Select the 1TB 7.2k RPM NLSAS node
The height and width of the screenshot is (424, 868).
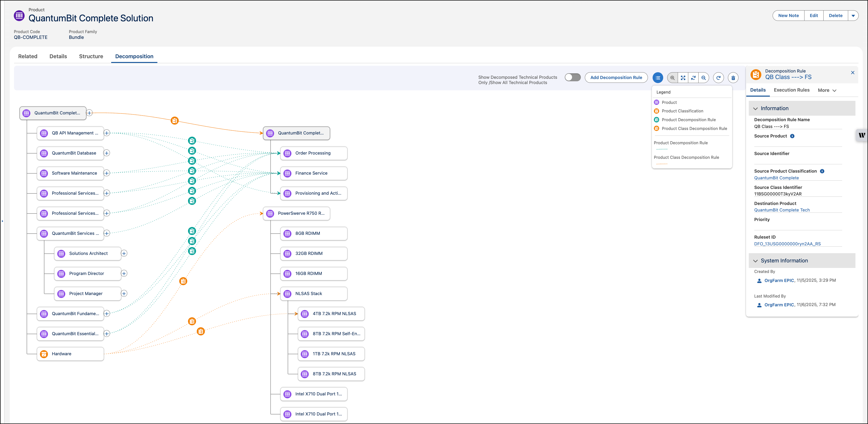click(x=331, y=354)
